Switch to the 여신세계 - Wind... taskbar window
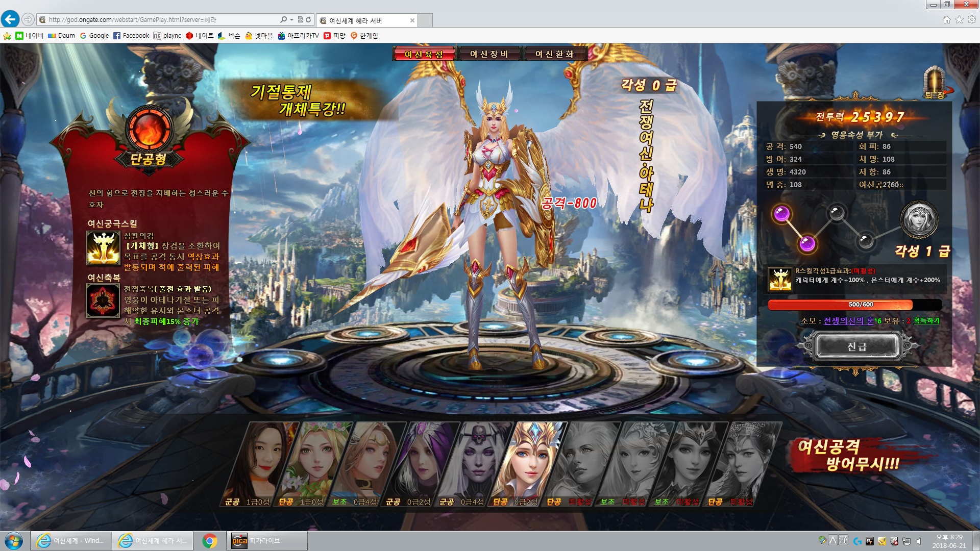The width and height of the screenshot is (980, 551). pos(70,541)
